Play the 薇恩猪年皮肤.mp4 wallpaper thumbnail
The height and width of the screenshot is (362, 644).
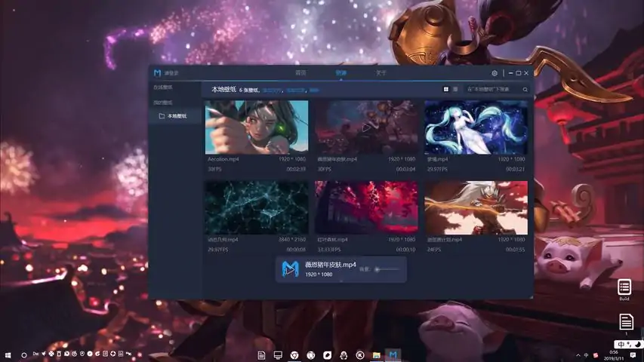[366, 127]
